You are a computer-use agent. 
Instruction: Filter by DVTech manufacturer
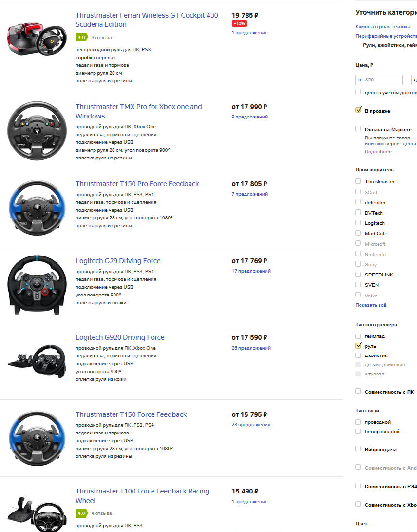click(358, 213)
